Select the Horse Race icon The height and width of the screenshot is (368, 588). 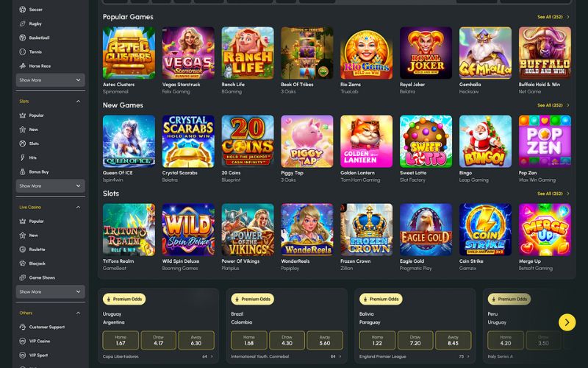point(23,66)
